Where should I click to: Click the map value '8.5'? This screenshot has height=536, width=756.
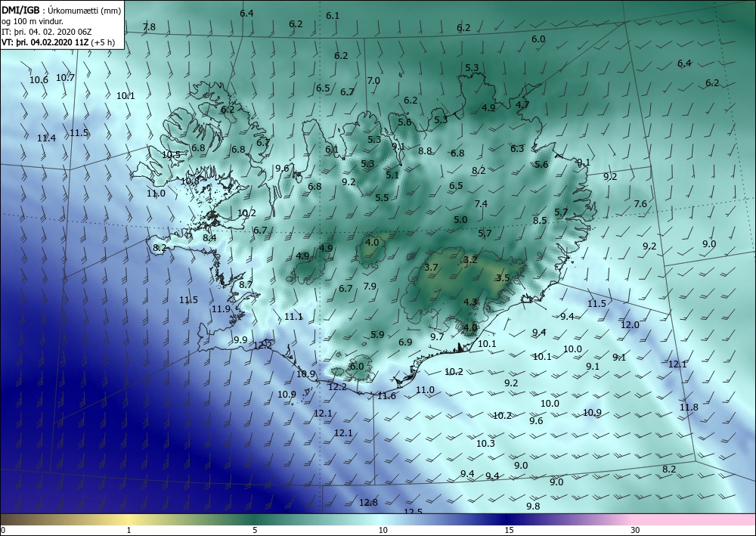(540, 221)
